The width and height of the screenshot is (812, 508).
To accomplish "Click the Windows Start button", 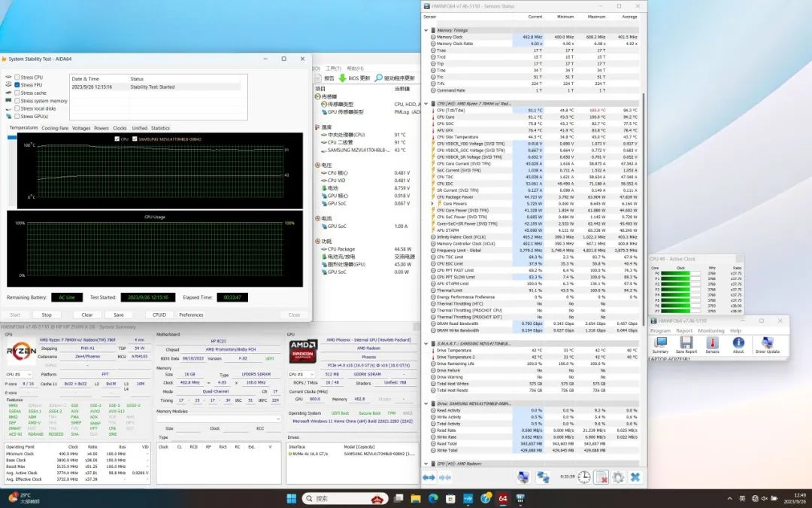I will pyautogui.click(x=291, y=498).
